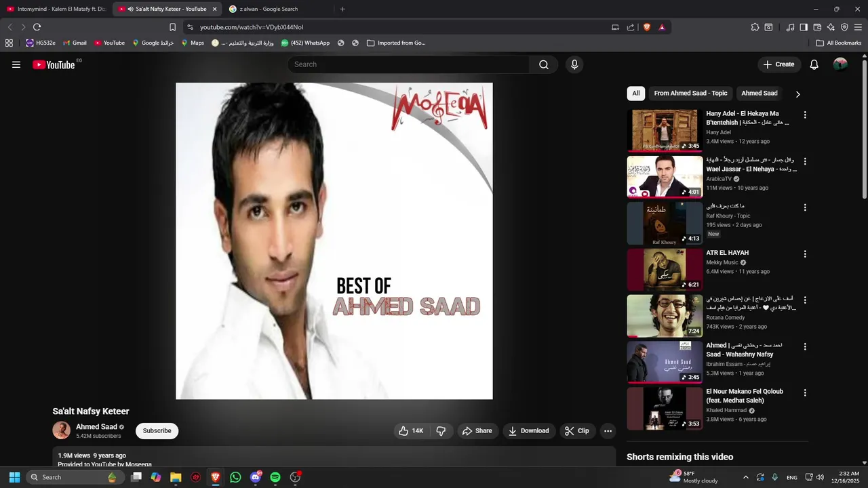Open more actions ellipsis under video
Viewport: 868px width, 488px height.
(608, 431)
